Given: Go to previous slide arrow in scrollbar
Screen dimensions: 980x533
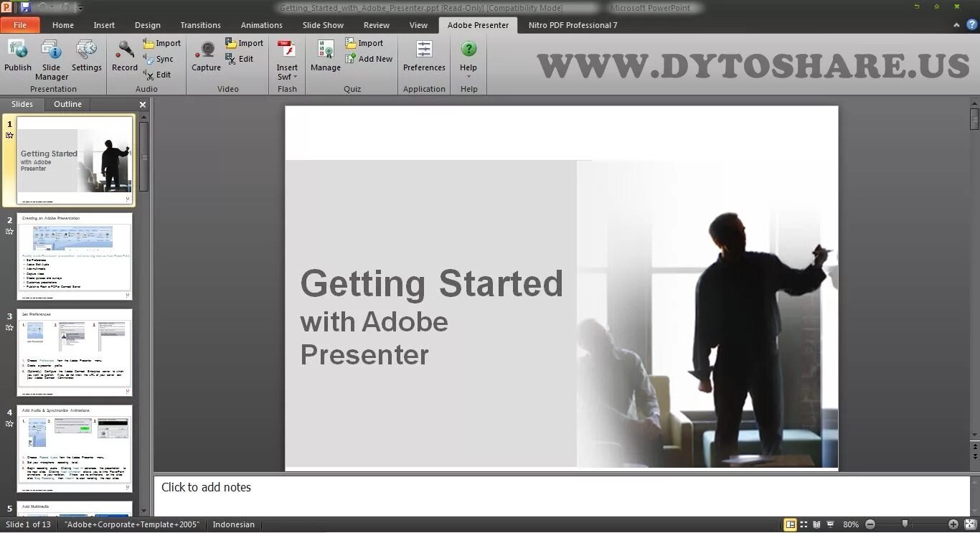Looking at the screenshot, I should point(974,446).
